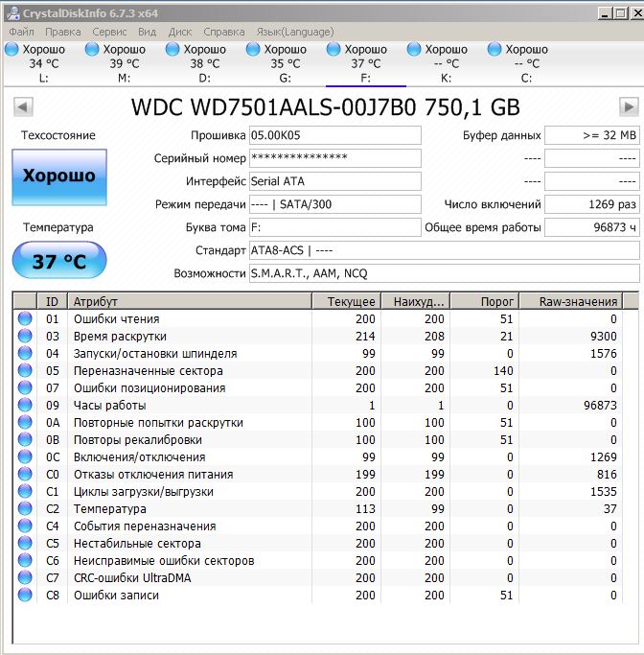Image resolution: width=644 pixels, height=655 pixels.
Task: Go to previous disk with left arrow
Action: 23,107
